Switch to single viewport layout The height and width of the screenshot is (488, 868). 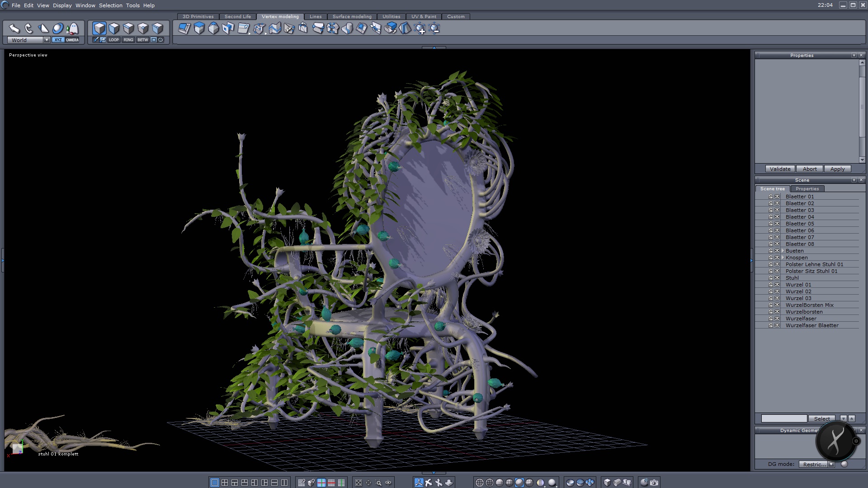(x=215, y=483)
